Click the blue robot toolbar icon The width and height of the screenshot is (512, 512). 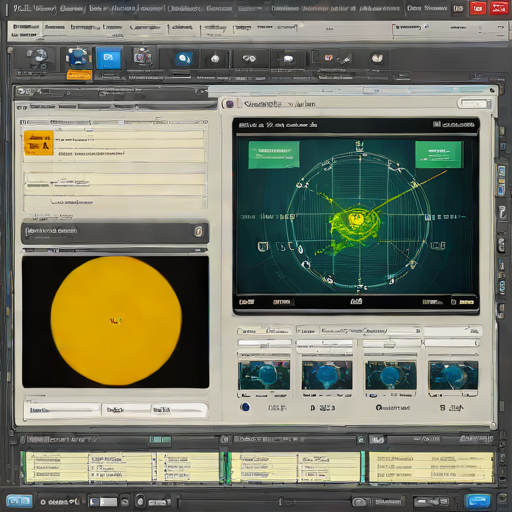point(78,57)
